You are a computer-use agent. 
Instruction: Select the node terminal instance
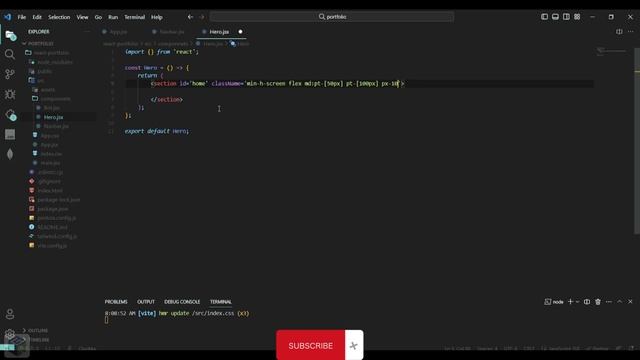point(554,302)
